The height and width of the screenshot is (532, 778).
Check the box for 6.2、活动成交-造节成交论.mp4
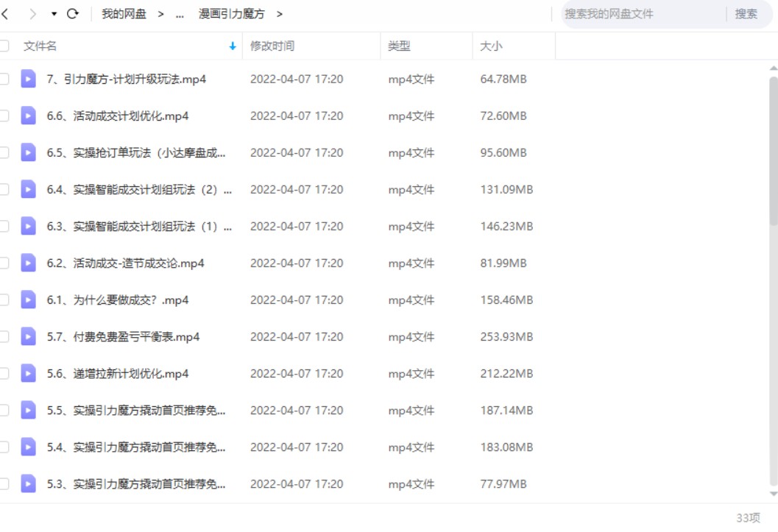pyautogui.click(x=4, y=263)
